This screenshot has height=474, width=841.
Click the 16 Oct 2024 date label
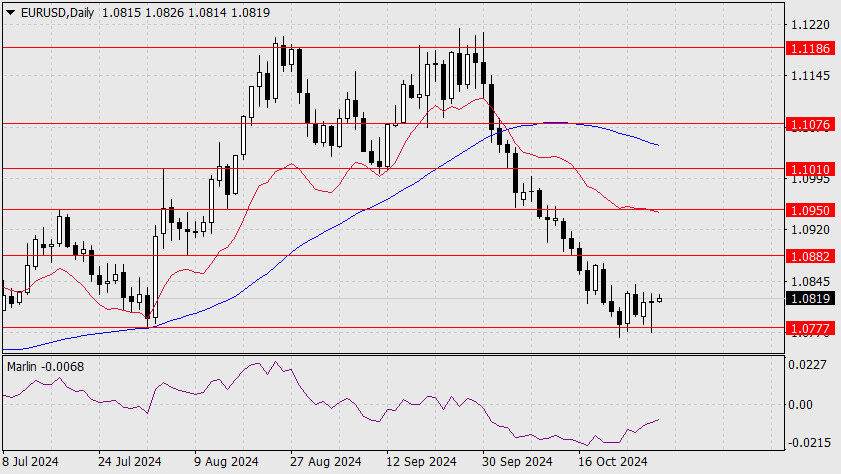(x=613, y=461)
